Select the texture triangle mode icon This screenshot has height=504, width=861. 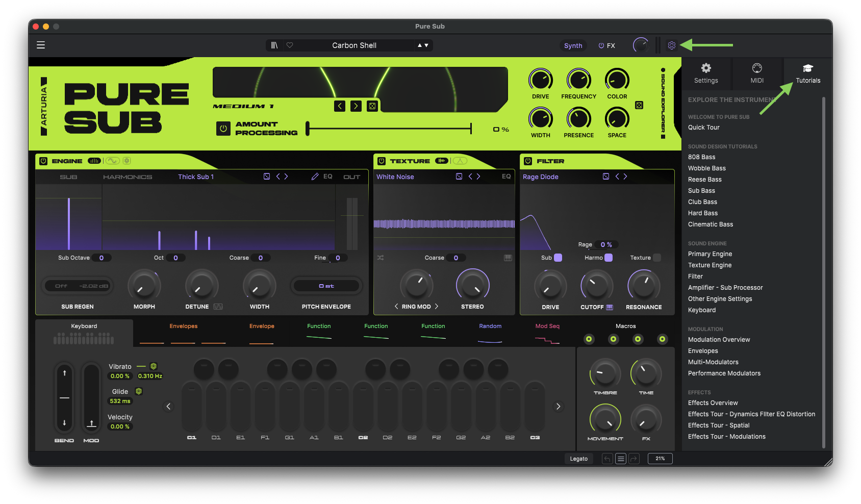[460, 161]
